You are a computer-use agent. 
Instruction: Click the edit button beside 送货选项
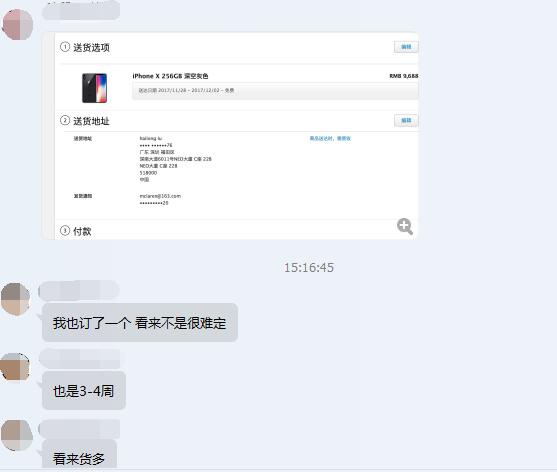(x=406, y=47)
